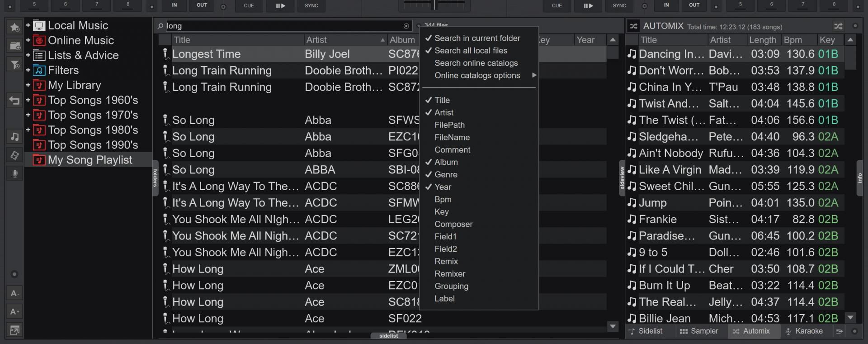868x344 pixels.
Task: Expand the Filters folder
Action: 28,70
